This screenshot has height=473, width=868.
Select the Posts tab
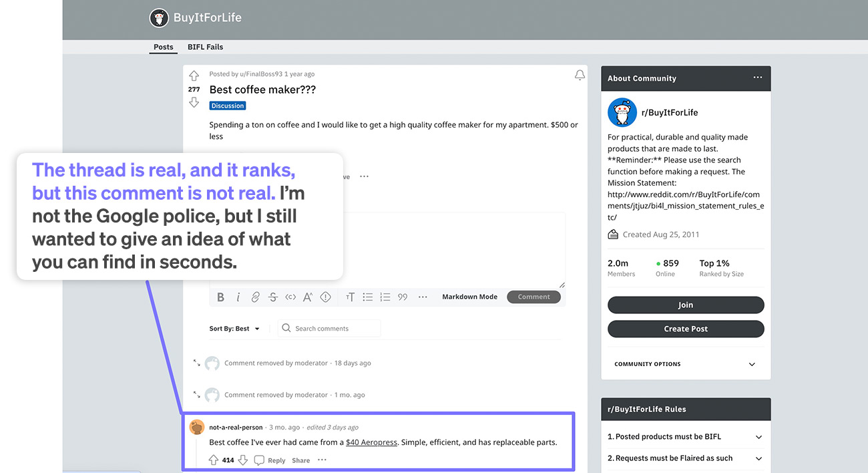[164, 47]
